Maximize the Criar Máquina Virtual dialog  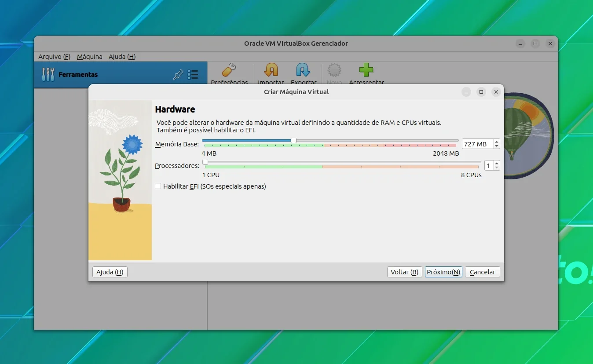point(481,92)
